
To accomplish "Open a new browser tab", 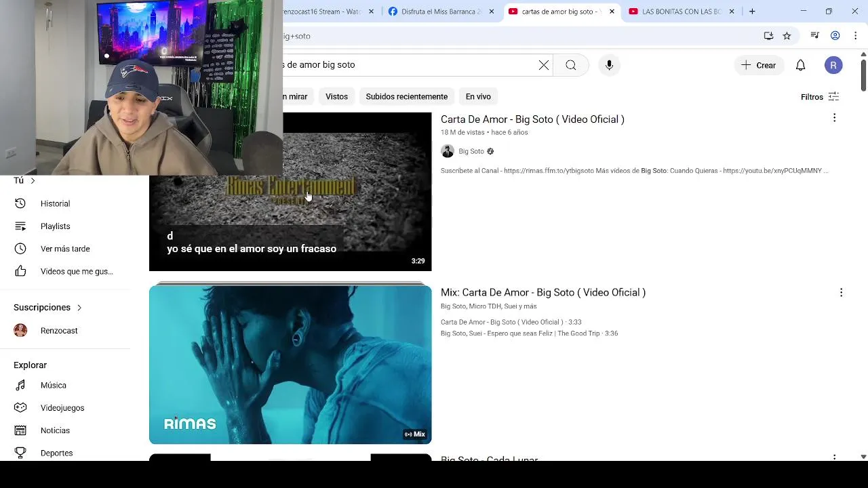I will [752, 12].
